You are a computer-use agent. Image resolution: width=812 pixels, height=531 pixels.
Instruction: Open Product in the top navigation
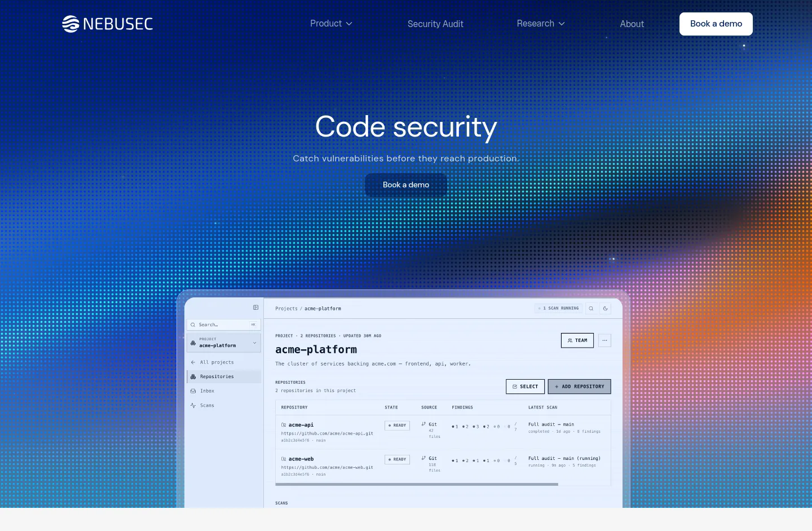pos(326,24)
